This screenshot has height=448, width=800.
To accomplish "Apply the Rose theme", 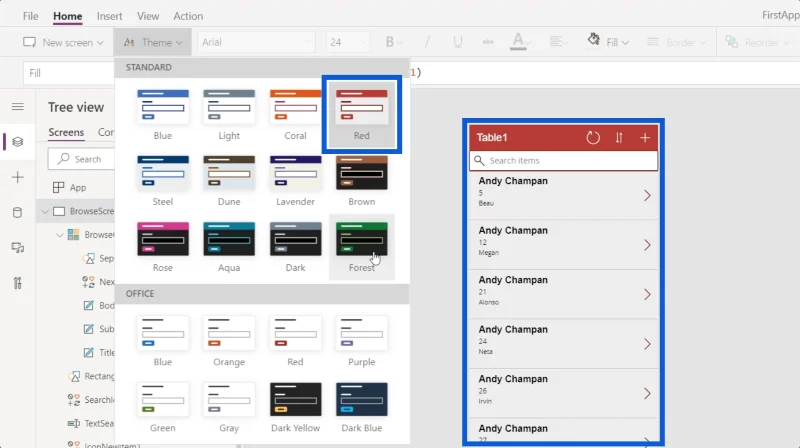I will point(163,247).
